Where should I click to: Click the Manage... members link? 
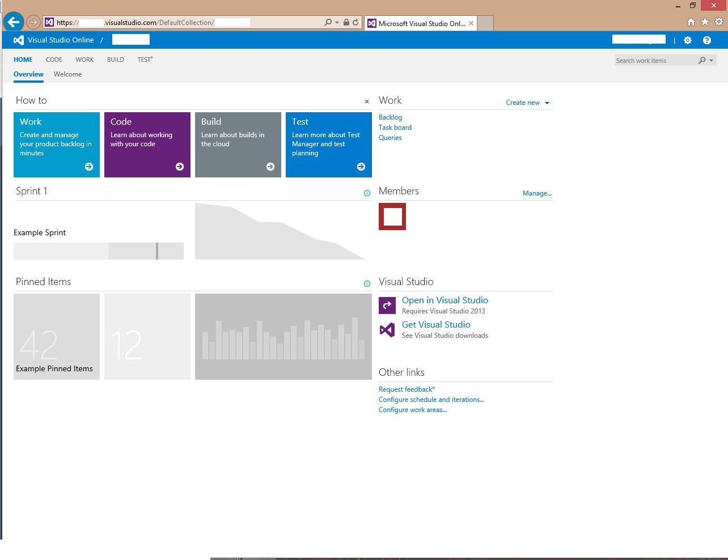point(537,193)
